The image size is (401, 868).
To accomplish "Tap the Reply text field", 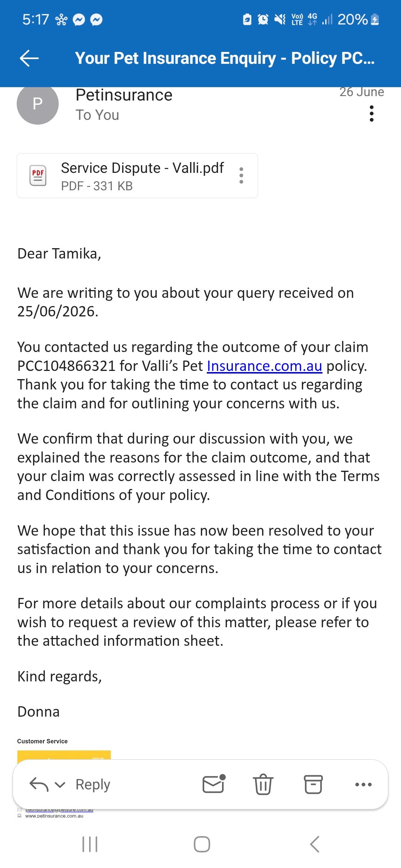I will point(93,785).
